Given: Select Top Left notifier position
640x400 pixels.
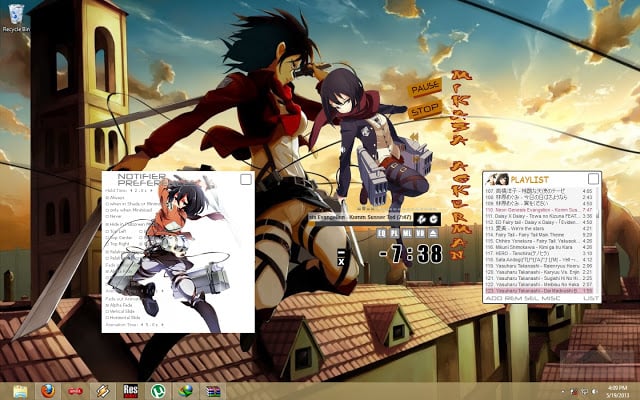Looking at the screenshot, I should pos(116,231).
